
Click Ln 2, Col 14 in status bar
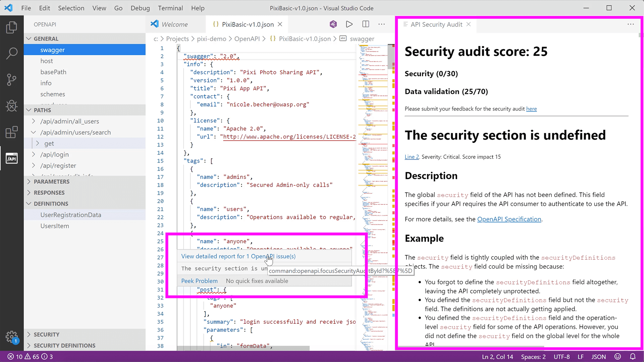(x=497, y=357)
